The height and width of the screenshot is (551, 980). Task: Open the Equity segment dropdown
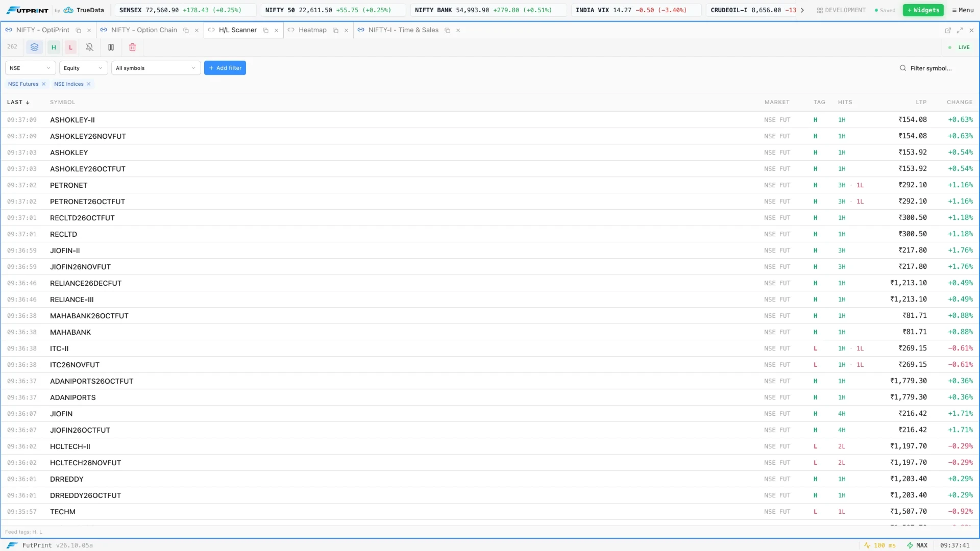pyautogui.click(x=84, y=68)
